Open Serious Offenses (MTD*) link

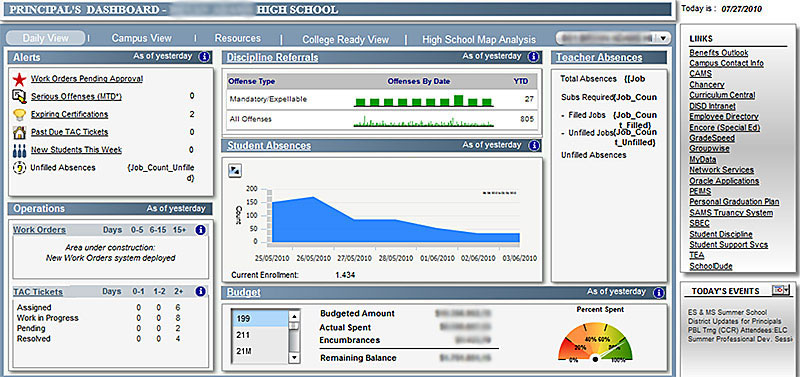point(76,96)
